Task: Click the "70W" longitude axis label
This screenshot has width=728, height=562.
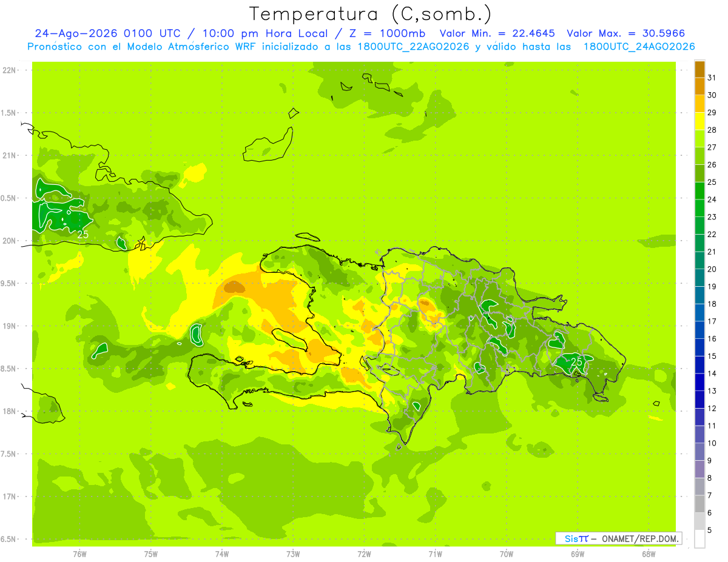Action: point(507,554)
